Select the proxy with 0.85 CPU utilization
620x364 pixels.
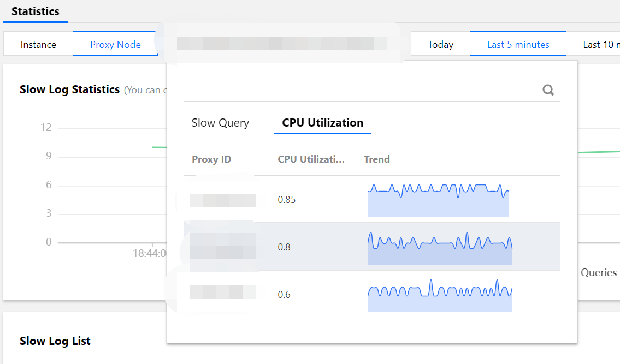pyautogui.click(x=223, y=200)
